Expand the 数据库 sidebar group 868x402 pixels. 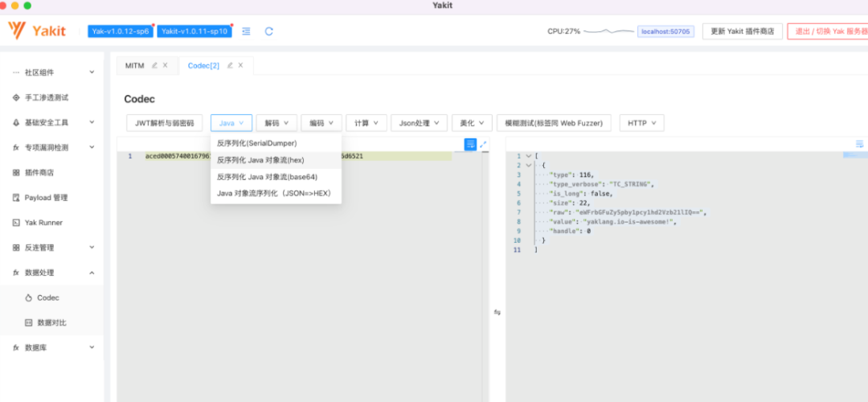click(92, 348)
